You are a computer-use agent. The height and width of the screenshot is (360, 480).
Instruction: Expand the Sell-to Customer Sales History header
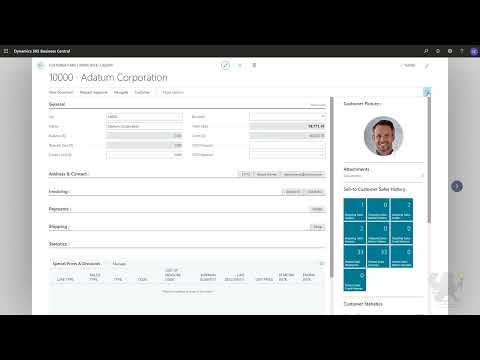coord(375,189)
